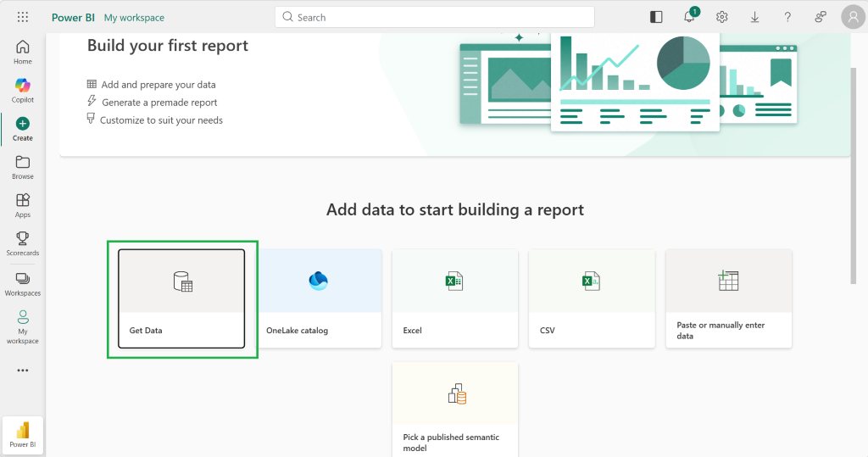The width and height of the screenshot is (868, 457).
Task: Choose the Excel data source tile
Action: click(455, 298)
